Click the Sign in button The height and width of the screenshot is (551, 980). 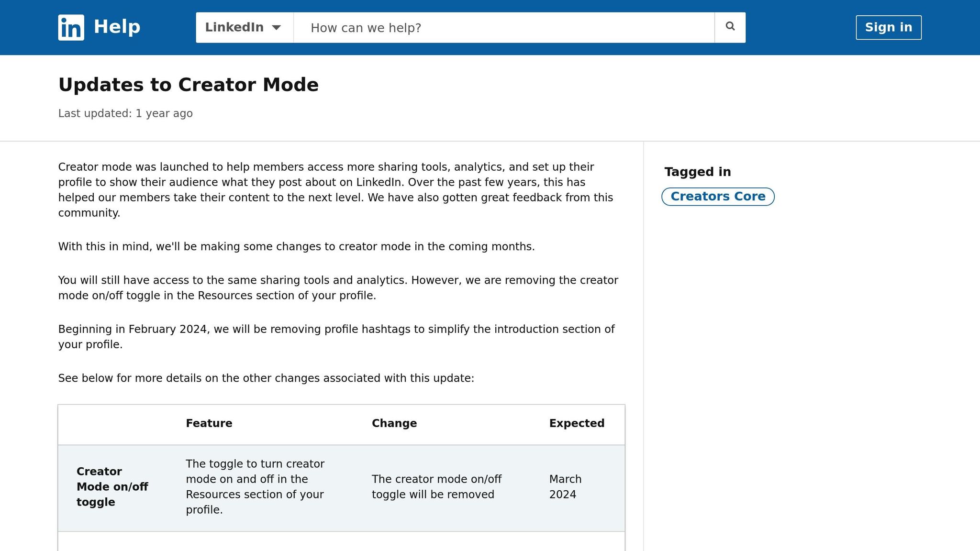(x=888, y=27)
